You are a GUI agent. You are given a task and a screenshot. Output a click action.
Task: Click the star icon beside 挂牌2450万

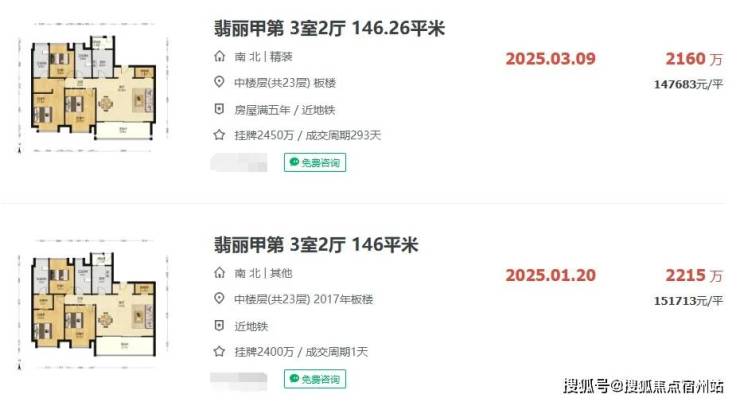pos(219,135)
